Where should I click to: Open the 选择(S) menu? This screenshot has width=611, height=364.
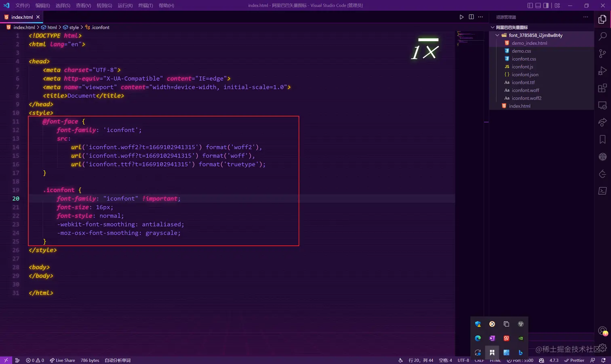click(x=63, y=5)
